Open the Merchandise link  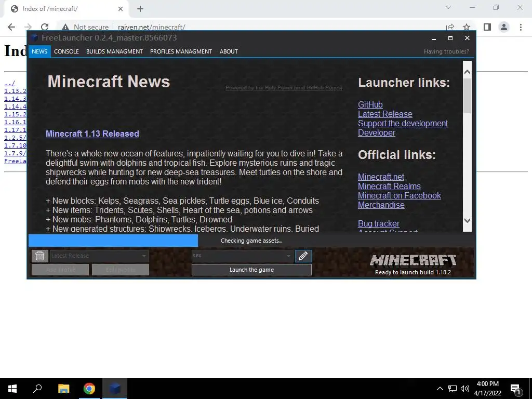coord(381,205)
